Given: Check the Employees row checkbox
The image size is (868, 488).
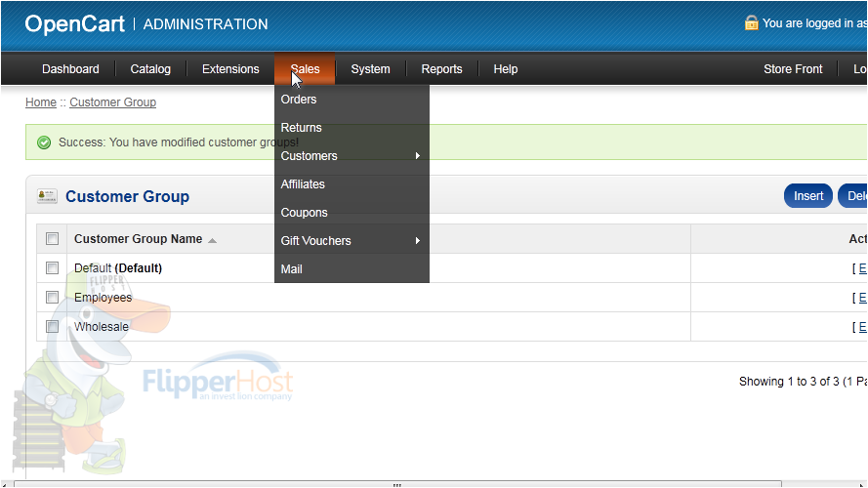Looking at the screenshot, I should (x=52, y=297).
